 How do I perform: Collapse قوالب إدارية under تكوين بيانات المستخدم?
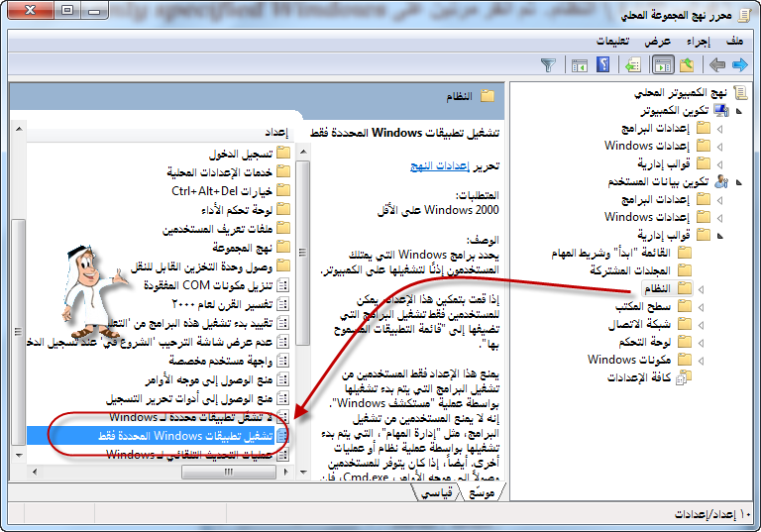click(x=720, y=236)
